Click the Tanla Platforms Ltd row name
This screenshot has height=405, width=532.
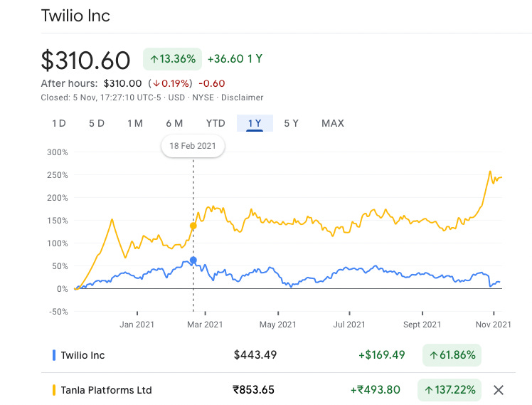coord(106,390)
